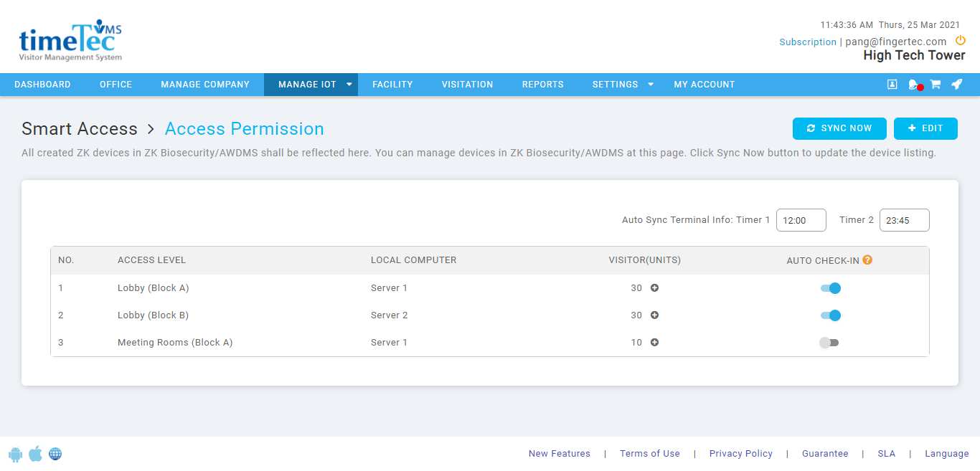Turn off auto check-in for Lobby (Block A)
The width and height of the screenshot is (980, 471).
click(830, 288)
